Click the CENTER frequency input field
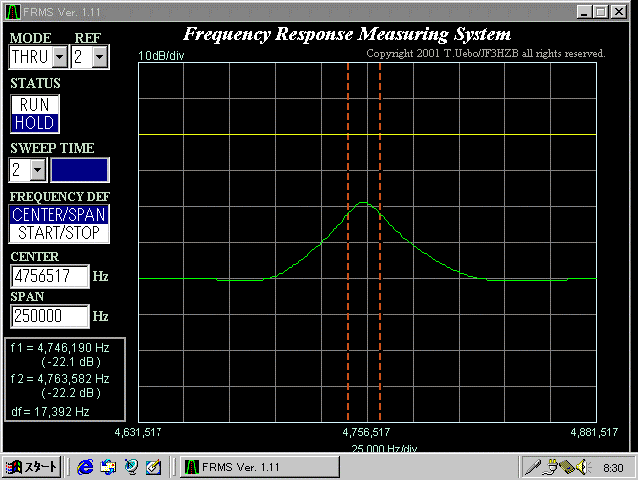 coord(49,277)
